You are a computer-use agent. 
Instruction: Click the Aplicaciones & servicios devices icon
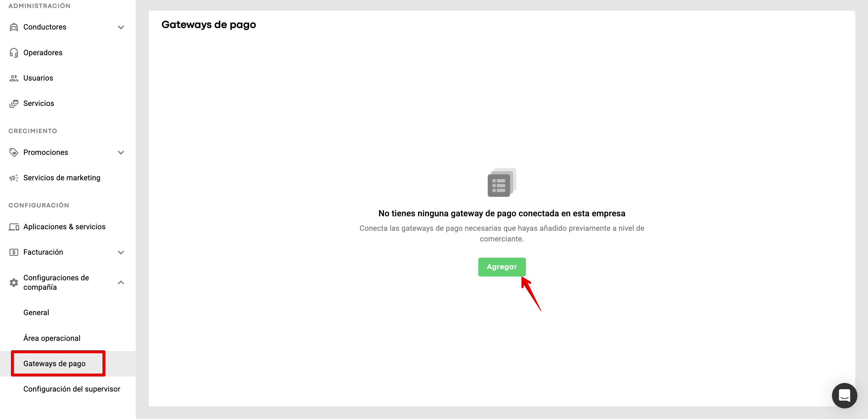pos(14,227)
